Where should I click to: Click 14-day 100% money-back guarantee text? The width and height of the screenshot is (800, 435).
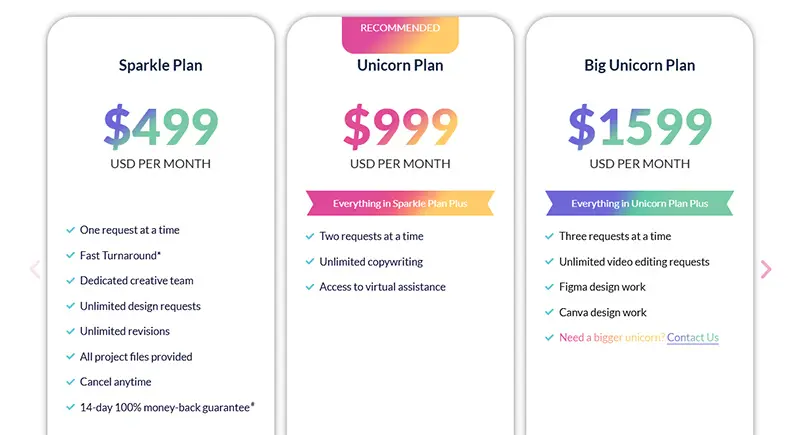pos(167,408)
